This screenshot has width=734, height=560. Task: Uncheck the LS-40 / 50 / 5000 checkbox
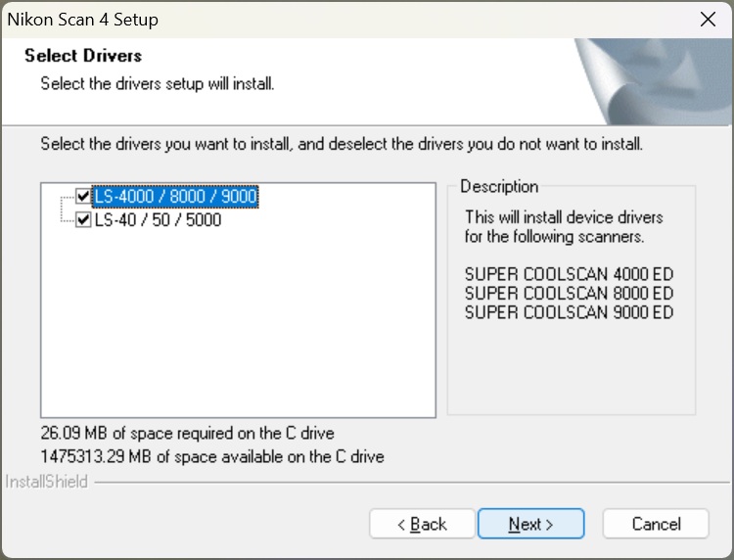pos(83,220)
